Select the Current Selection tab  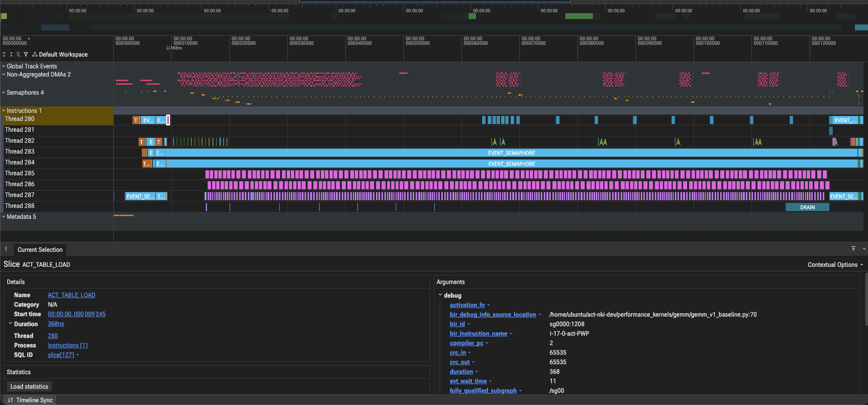pyautogui.click(x=40, y=250)
